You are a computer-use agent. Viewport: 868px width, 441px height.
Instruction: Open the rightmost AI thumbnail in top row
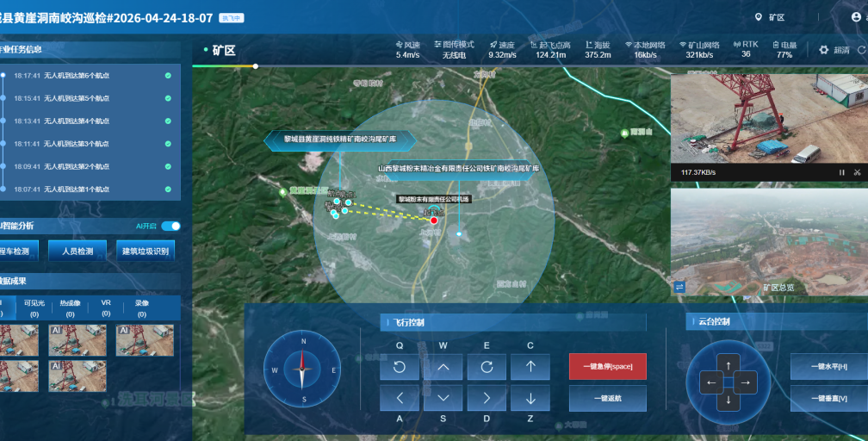145,340
